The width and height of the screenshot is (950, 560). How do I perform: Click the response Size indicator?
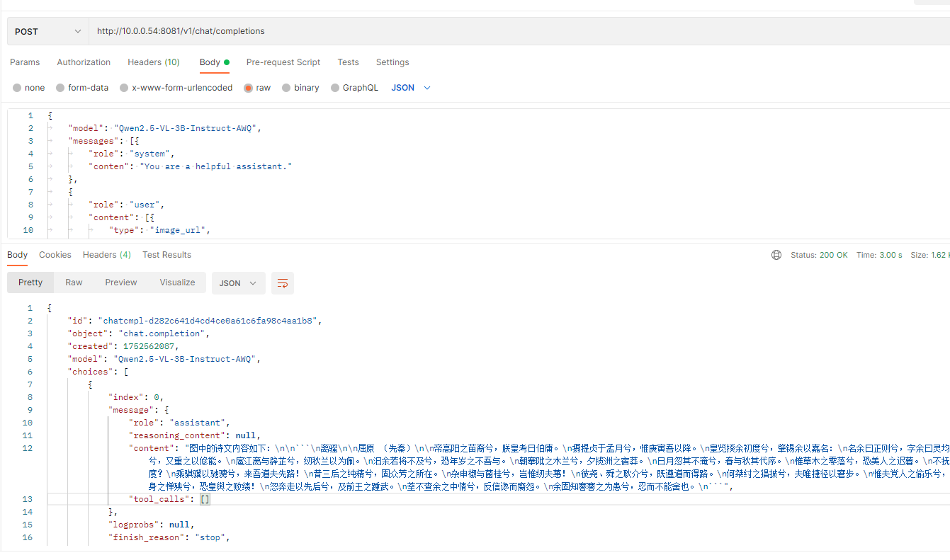pos(930,255)
